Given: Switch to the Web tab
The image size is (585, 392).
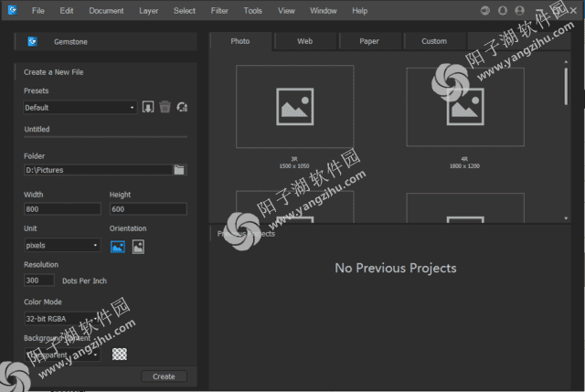Looking at the screenshot, I should (304, 41).
